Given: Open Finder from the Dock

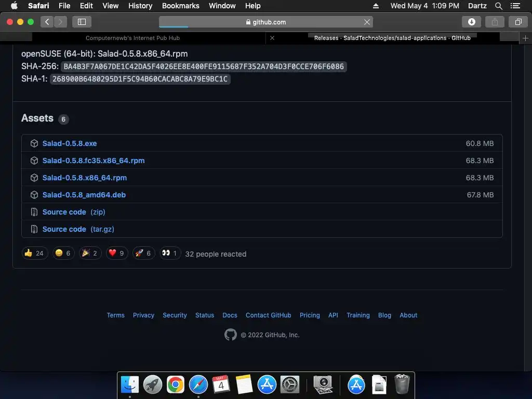Looking at the screenshot, I should pos(129,385).
